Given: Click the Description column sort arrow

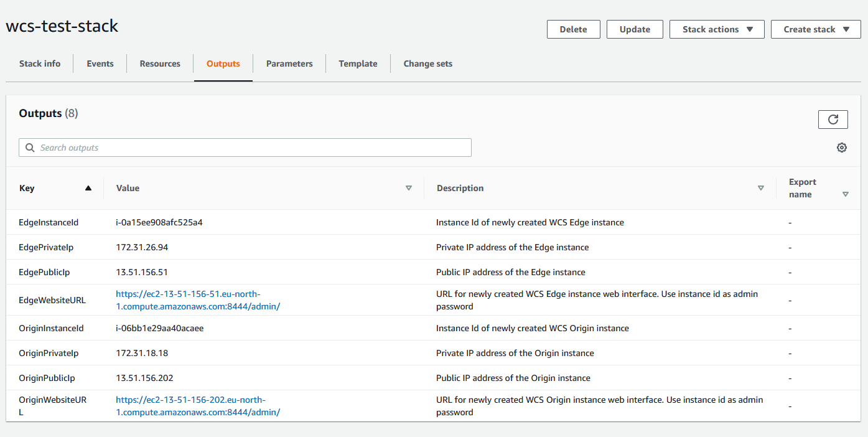Looking at the screenshot, I should coord(760,188).
